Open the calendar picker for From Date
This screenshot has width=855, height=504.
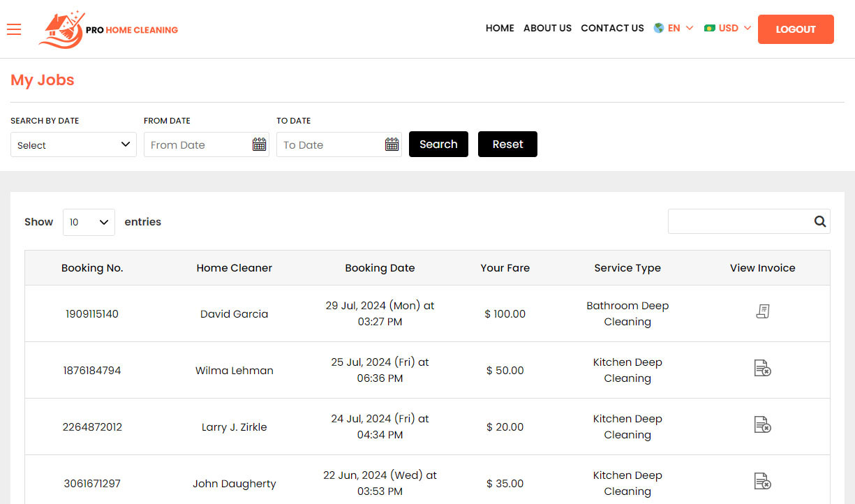[x=259, y=144]
